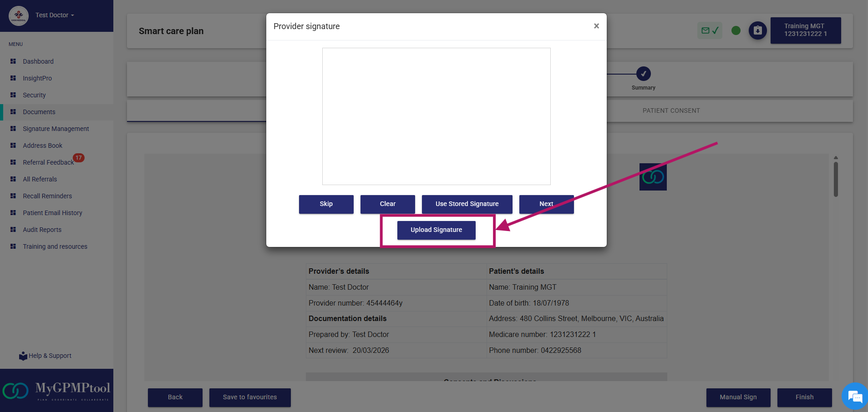Click inside the signature drawing canvas
868x412 pixels.
436,116
